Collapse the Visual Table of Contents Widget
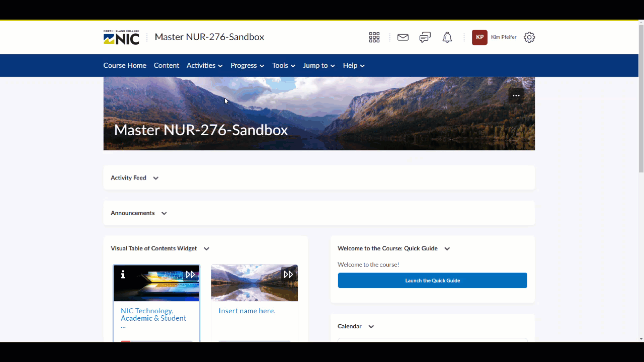This screenshot has height=362, width=644. 206,248
